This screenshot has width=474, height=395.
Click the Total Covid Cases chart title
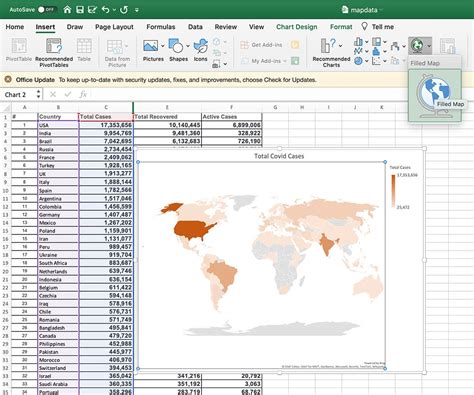click(x=279, y=156)
